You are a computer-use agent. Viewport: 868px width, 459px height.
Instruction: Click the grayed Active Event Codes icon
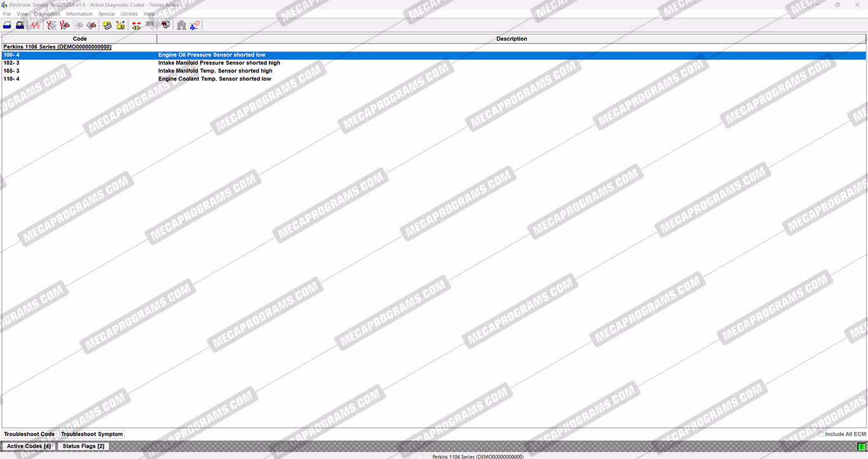click(78, 25)
